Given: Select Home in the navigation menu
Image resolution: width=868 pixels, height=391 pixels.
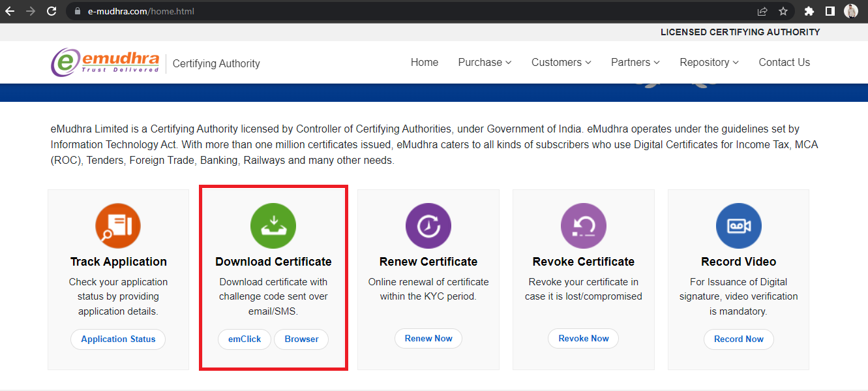Looking at the screenshot, I should (425, 62).
